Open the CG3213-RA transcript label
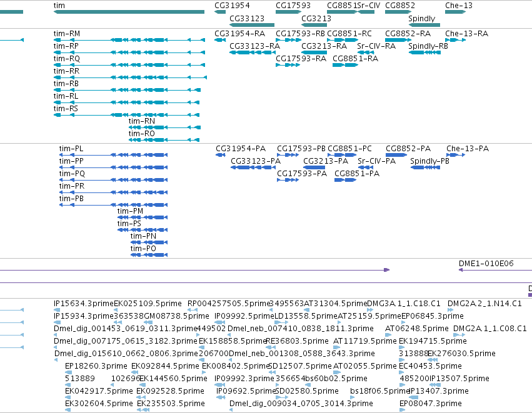Viewport: 532px width, 413px height. point(324,46)
